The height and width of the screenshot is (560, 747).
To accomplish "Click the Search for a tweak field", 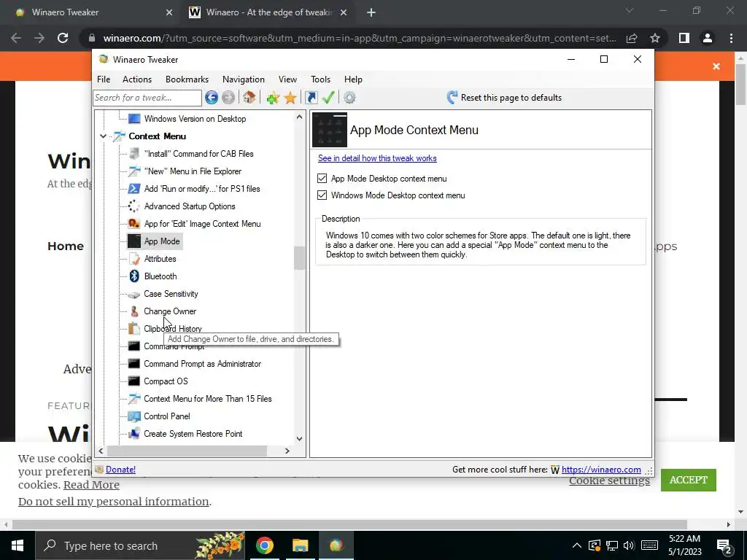I will pyautogui.click(x=147, y=98).
